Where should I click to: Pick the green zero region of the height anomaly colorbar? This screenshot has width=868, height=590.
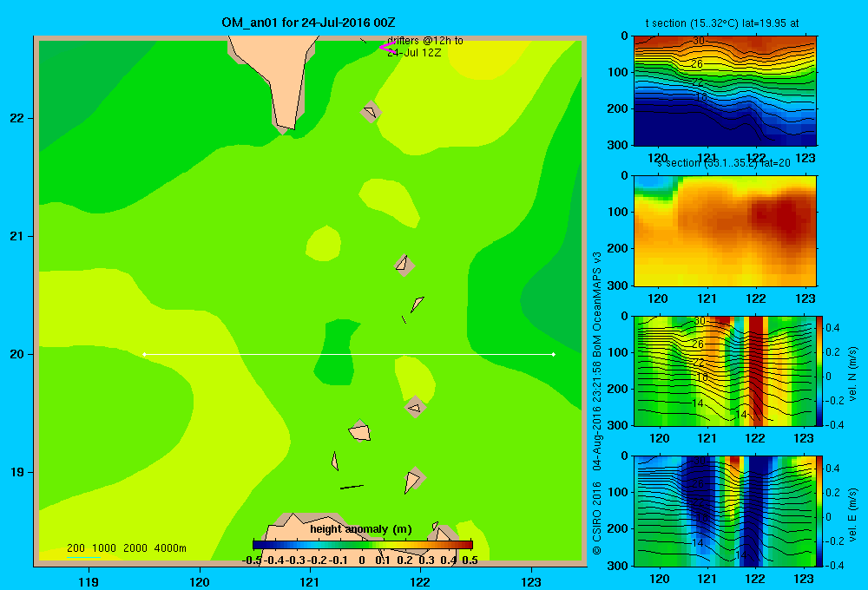tap(363, 545)
